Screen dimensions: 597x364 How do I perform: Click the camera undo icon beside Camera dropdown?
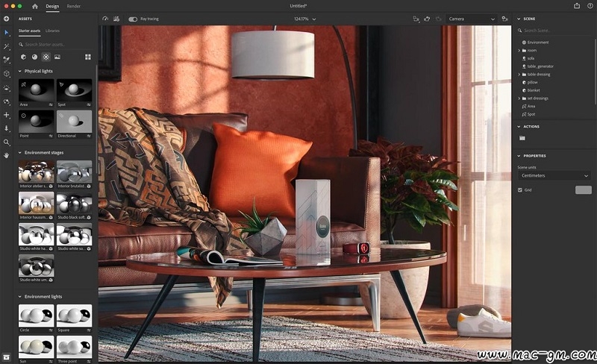[427, 19]
